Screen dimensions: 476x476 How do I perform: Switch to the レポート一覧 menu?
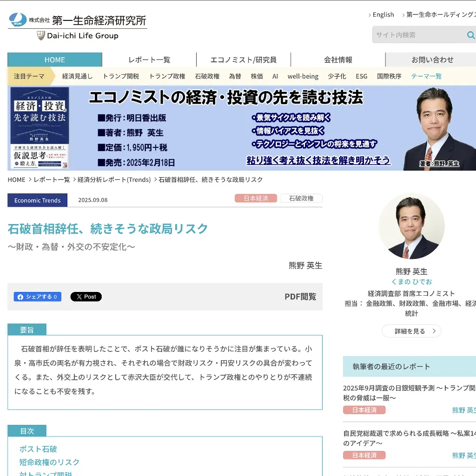click(x=149, y=59)
